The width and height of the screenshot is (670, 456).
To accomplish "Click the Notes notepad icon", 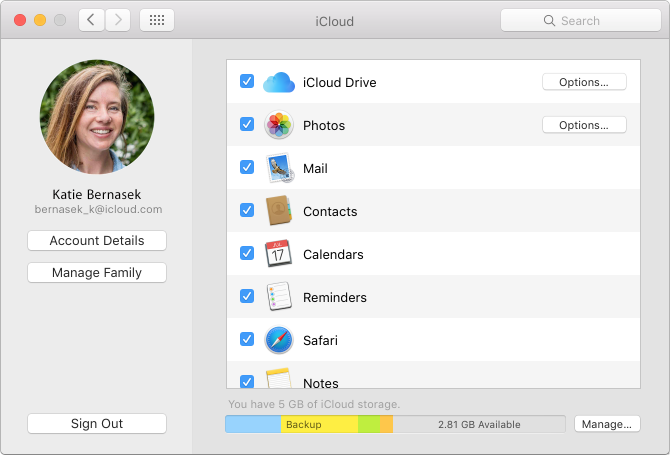I will coord(279,380).
